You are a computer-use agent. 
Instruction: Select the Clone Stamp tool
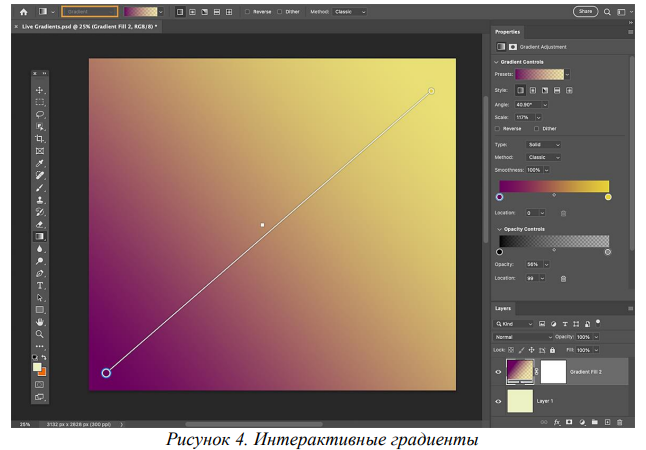pos(40,200)
